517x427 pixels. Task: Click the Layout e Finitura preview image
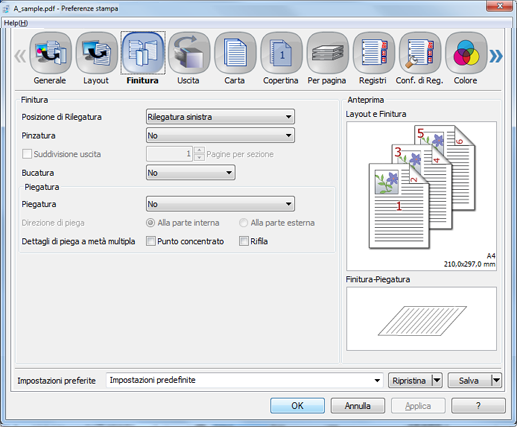[x=421, y=196]
